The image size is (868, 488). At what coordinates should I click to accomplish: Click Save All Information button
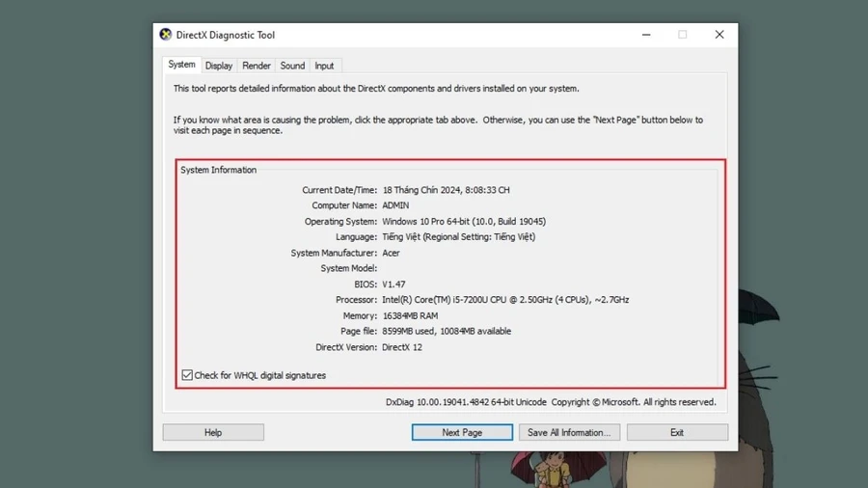pos(569,432)
